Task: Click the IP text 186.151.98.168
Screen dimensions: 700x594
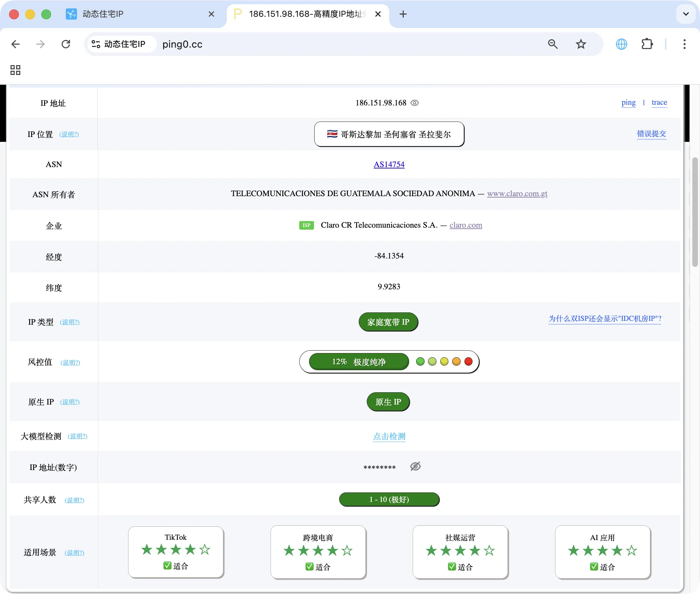Action: coord(381,103)
